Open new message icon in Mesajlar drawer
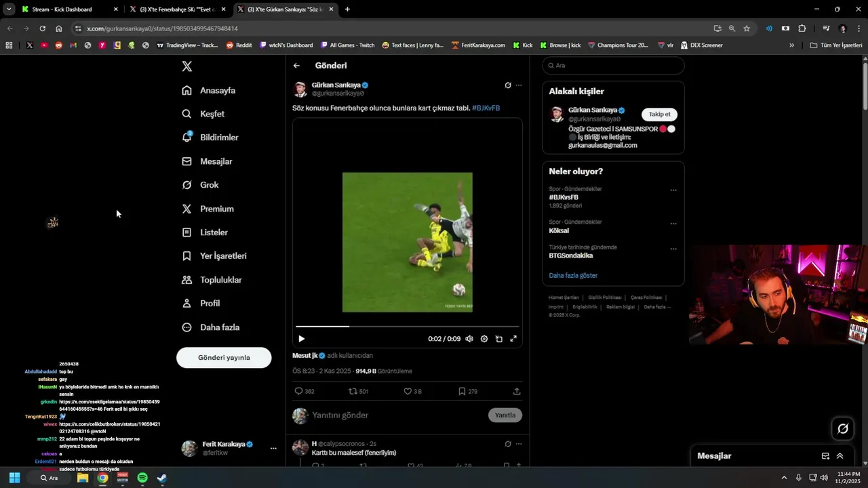The width and height of the screenshot is (868, 488). [825, 456]
